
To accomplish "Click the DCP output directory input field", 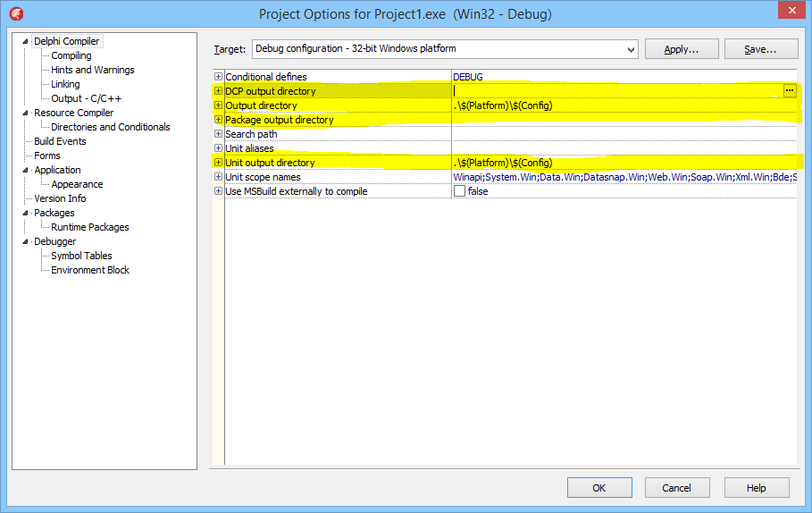I will point(618,90).
